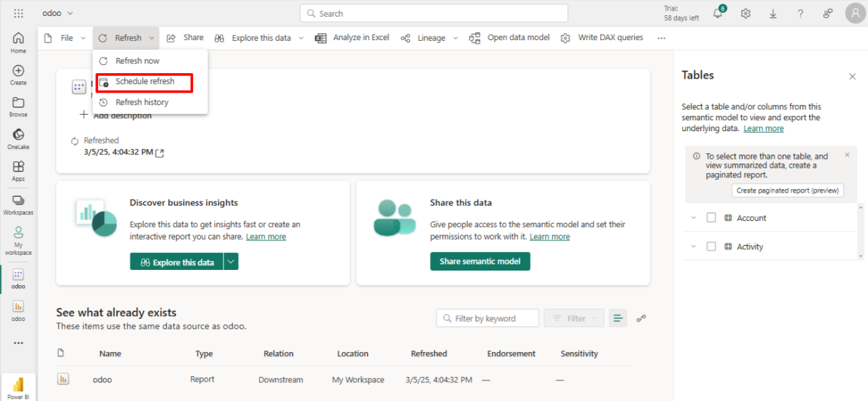Click the Create plus icon in sidebar

click(19, 75)
